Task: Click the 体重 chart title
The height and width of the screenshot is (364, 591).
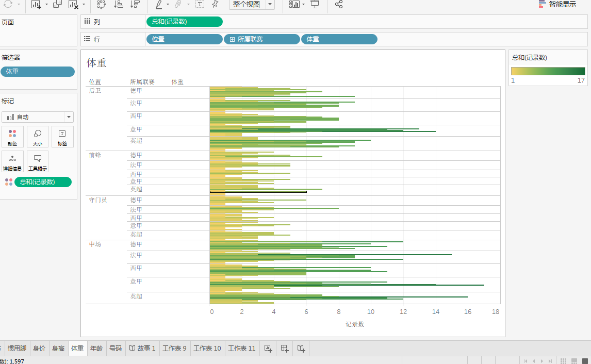Action: [x=96, y=63]
